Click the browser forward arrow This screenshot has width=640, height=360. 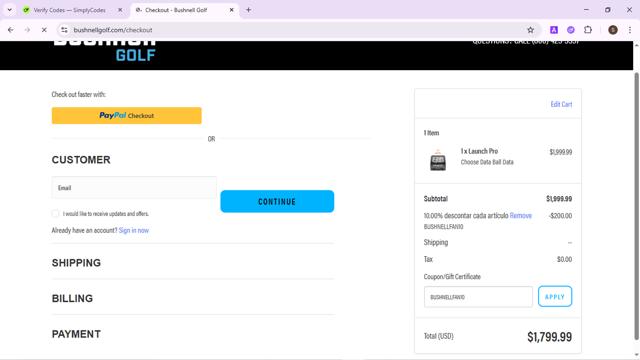(x=27, y=30)
